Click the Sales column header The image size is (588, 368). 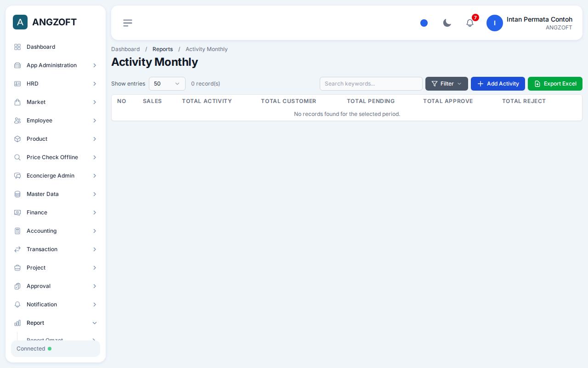[152, 101]
